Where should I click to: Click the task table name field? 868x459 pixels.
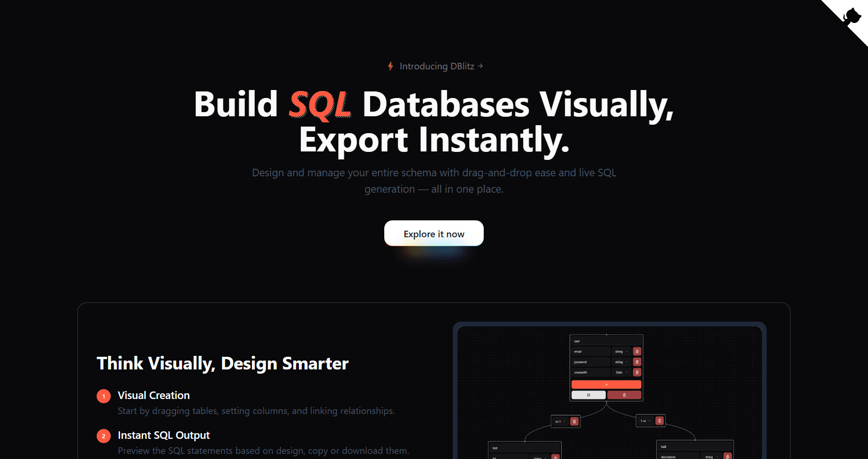[x=695, y=447]
